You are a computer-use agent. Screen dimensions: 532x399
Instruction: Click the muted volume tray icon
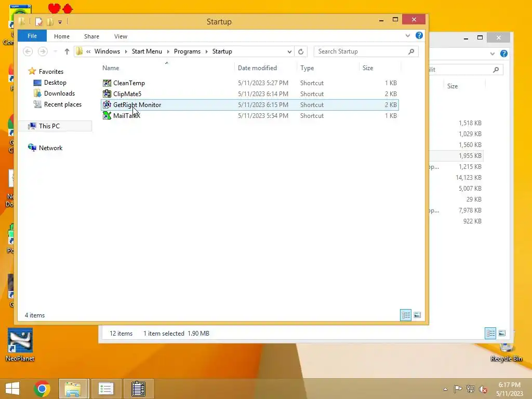483,389
